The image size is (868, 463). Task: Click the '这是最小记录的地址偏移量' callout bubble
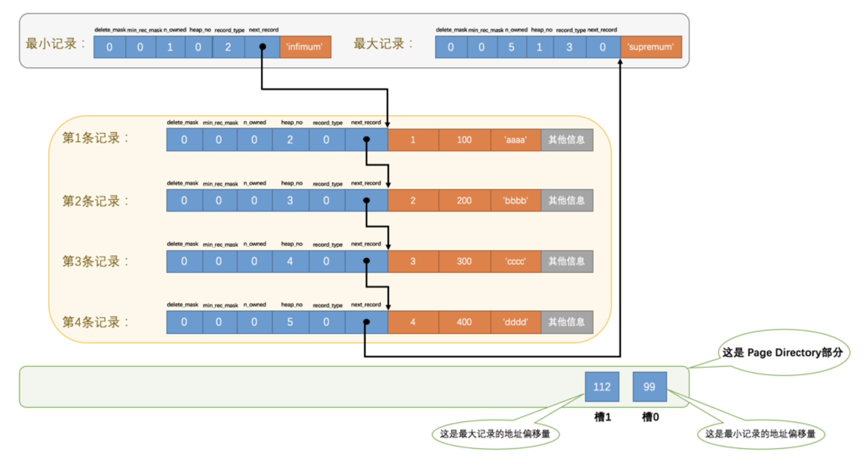click(x=760, y=434)
